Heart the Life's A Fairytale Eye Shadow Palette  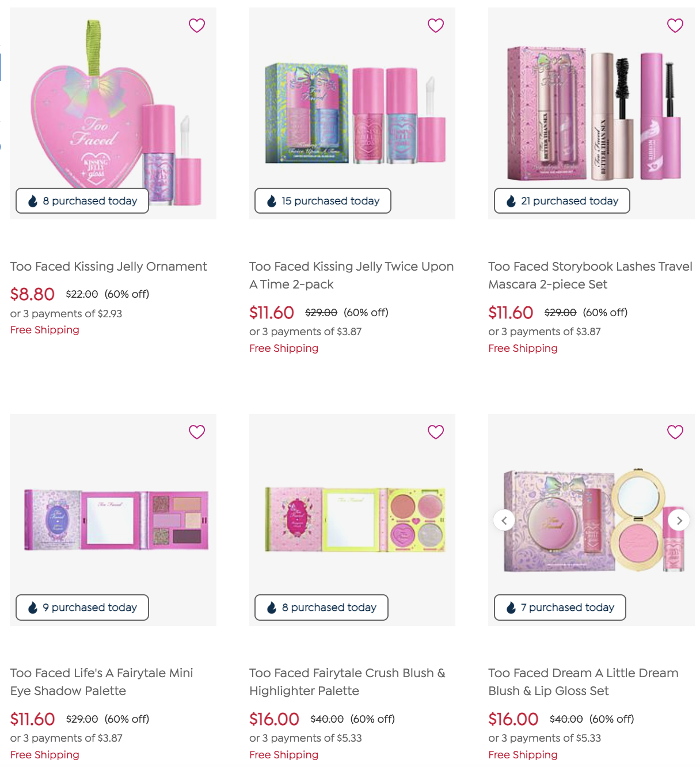point(197,432)
